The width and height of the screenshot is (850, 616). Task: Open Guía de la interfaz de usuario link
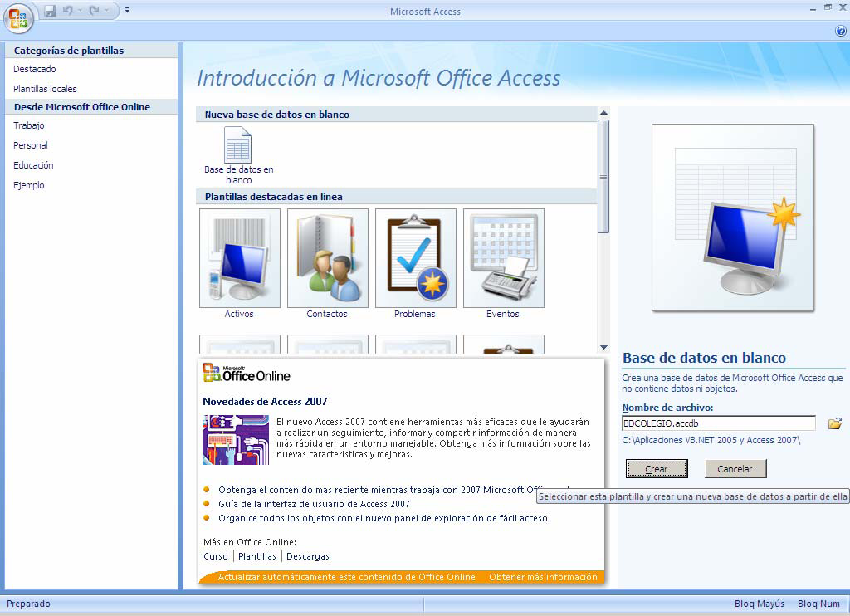click(x=314, y=504)
